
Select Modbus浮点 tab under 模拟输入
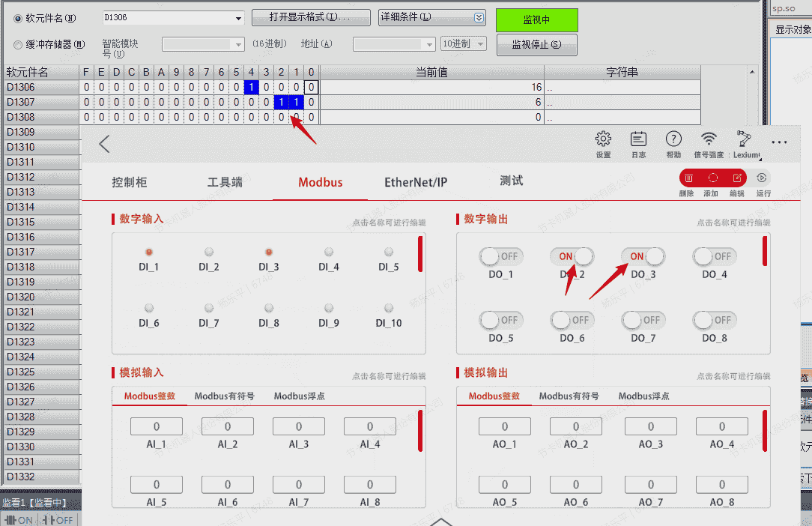pos(299,396)
